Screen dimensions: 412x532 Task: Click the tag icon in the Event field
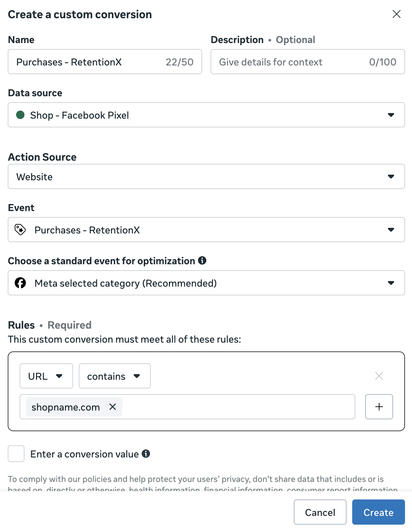click(x=20, y=230)
